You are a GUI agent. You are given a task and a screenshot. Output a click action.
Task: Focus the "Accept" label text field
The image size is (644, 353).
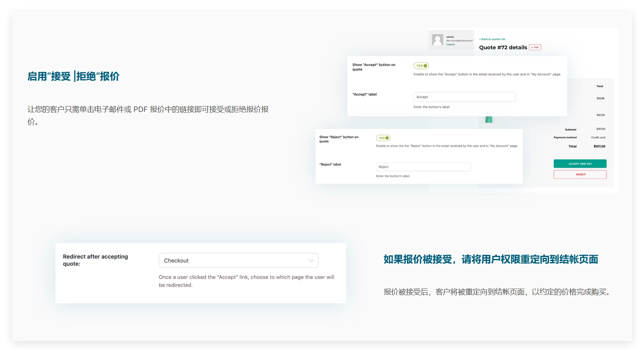point(464,97)
